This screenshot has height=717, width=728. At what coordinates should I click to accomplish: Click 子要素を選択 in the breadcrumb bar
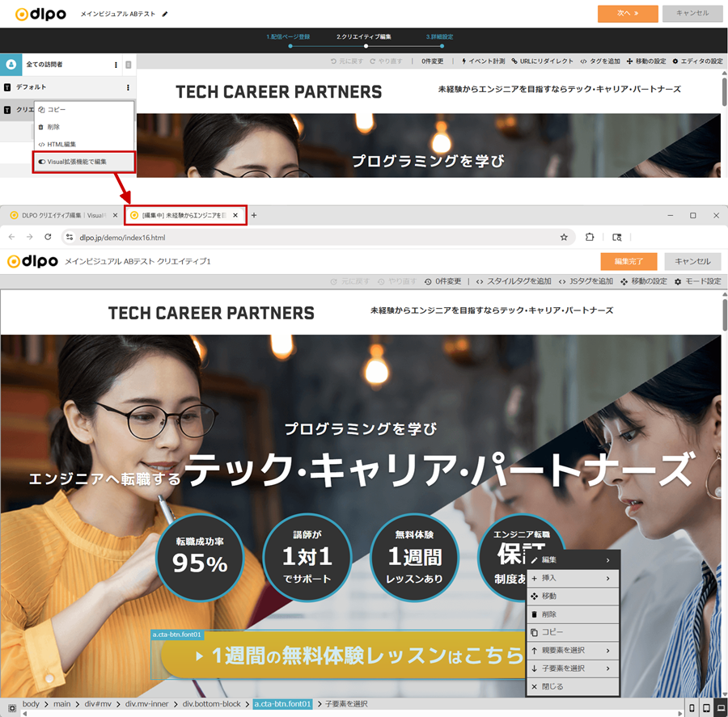pyautogui.click(x=346, y=704)
